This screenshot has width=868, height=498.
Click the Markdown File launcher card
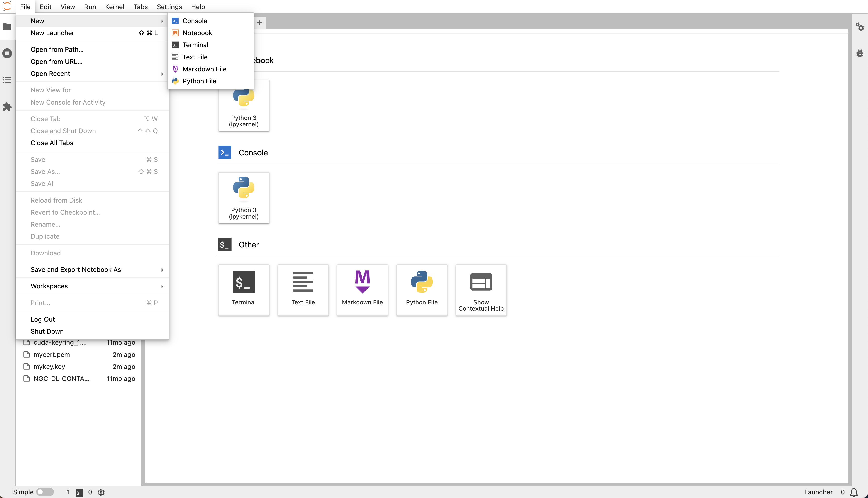pos(362,290)
